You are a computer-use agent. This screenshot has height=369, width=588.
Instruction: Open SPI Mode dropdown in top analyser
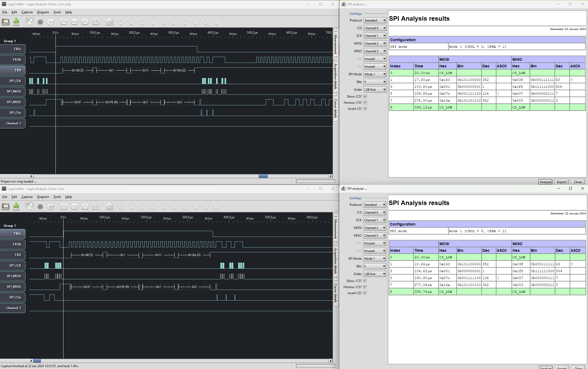pos(375,74)
